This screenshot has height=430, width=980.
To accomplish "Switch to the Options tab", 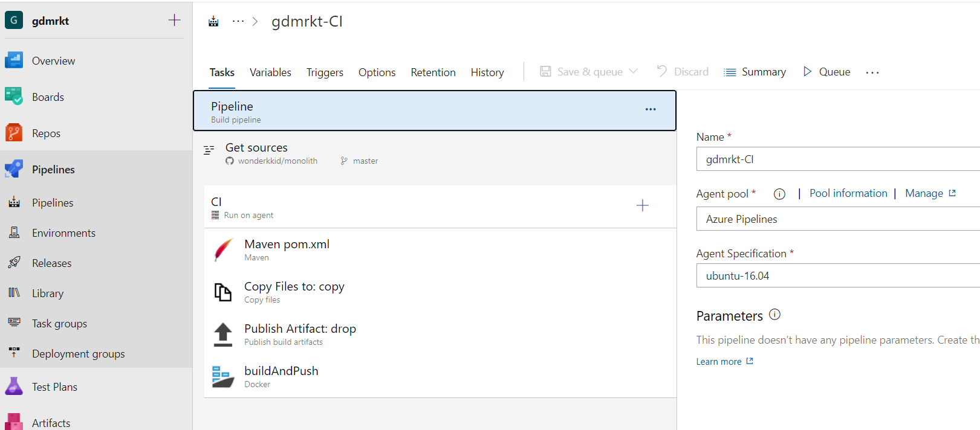I will (377, 72).
